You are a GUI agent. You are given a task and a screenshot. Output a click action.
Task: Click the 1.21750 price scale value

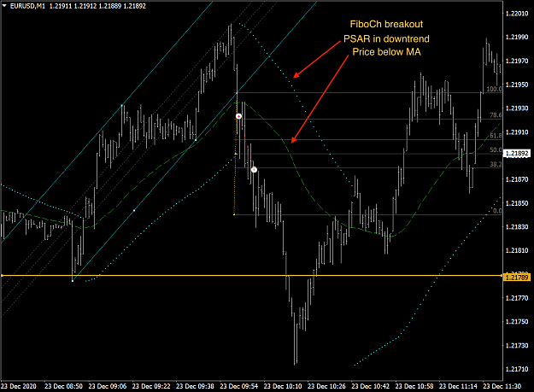[517, 322]
